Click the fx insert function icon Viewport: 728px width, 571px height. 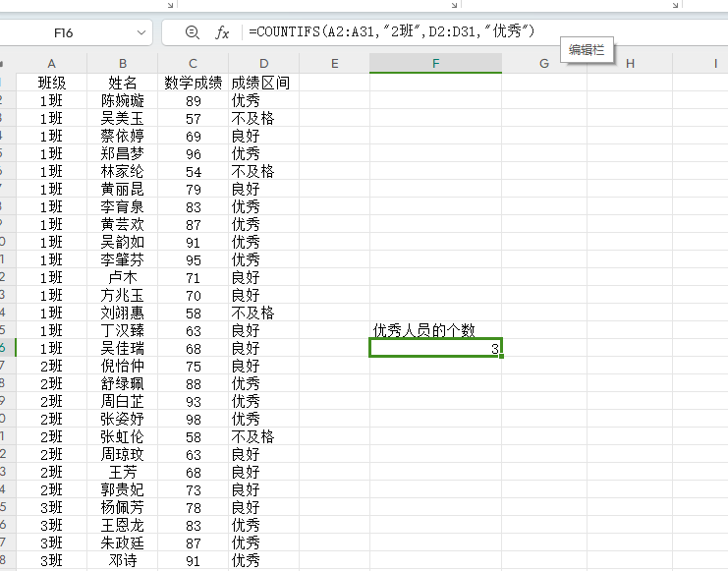[222, 32]
